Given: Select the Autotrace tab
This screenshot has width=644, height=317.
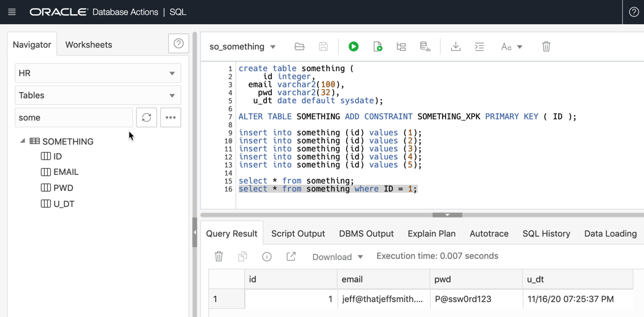Looking at the screenshot, I should point(489,234).
